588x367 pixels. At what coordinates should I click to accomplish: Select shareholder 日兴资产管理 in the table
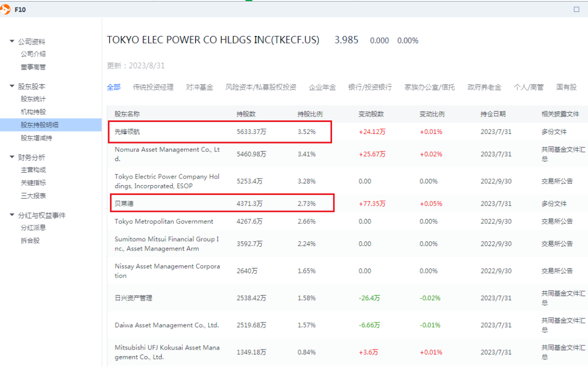pyautogui.click(x=133, y=298)
